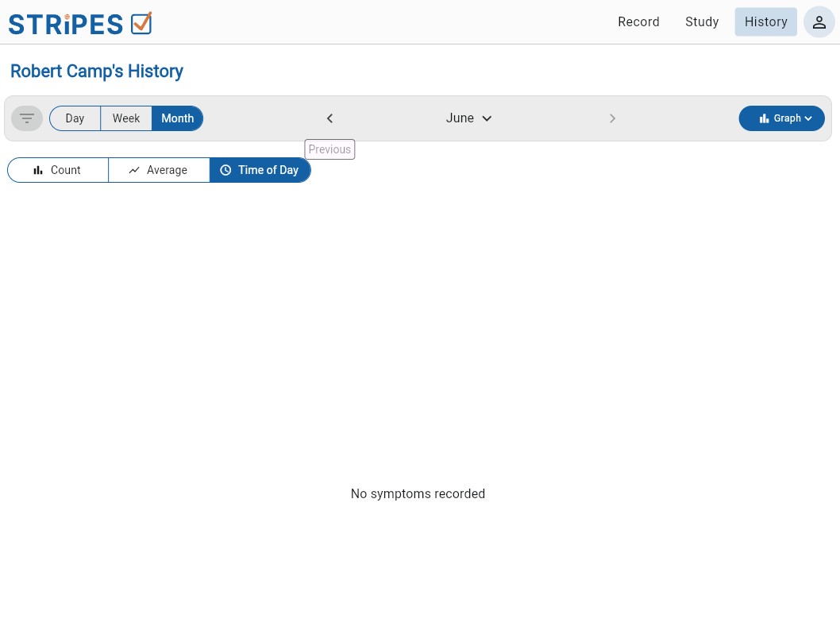Image resolution: width=840 pixels, height=638 pixels.
Task: Open the filter options icon
Action: point(27,118)
